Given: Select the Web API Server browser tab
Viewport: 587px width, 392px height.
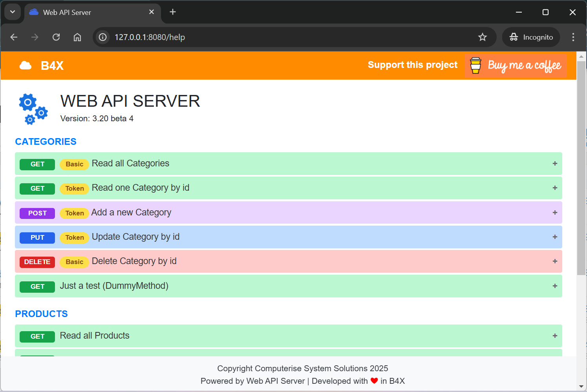Looking at the screenshot, I should pos(79,12).
